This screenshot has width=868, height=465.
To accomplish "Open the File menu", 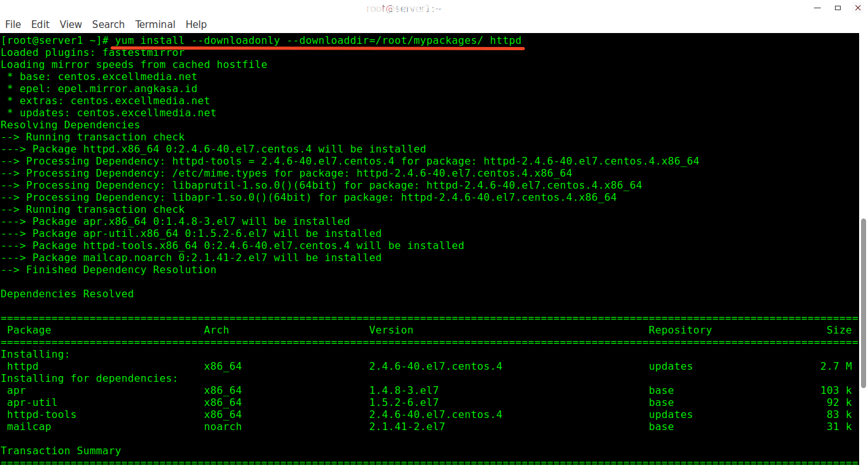I will [13, 24].
